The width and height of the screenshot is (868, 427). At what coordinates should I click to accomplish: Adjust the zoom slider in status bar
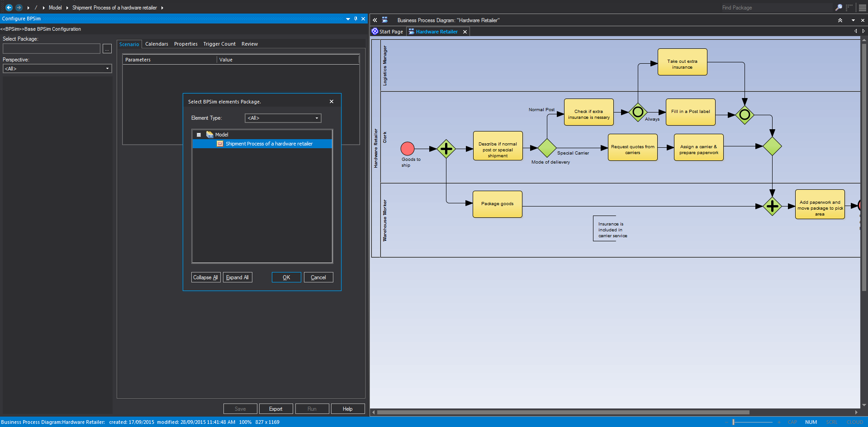(x=733, y=422)
